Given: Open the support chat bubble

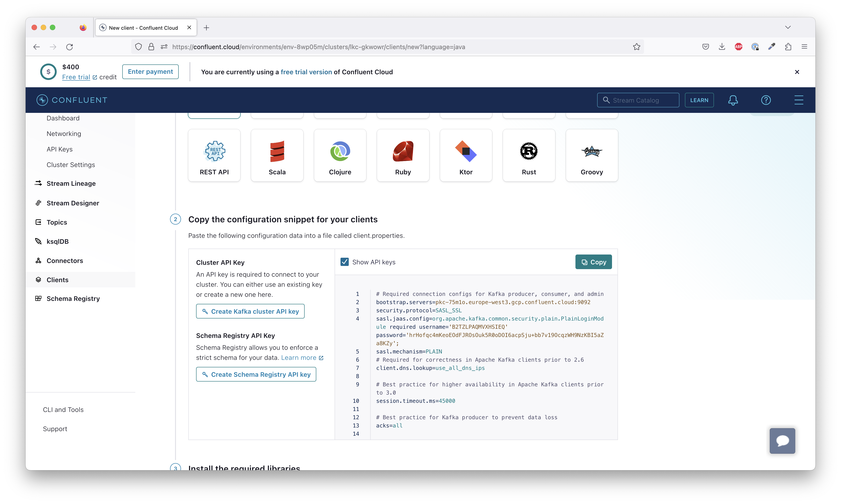Looking at the screenshot, I should [782, 441].
